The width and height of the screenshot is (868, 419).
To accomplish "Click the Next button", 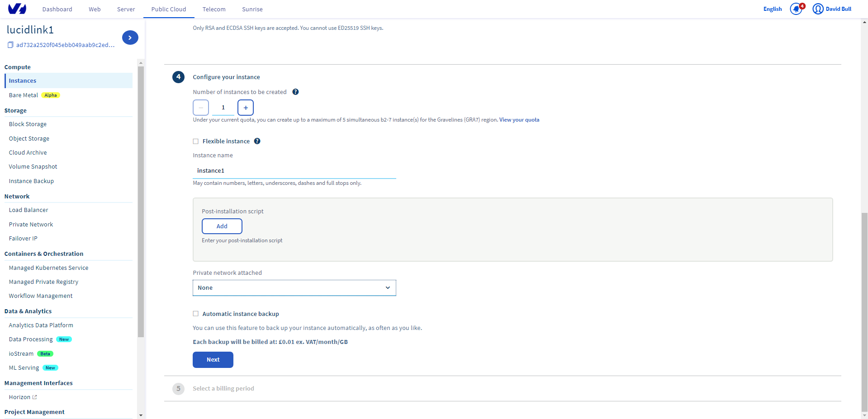I will pyautogui.click(x=213, y=360).
